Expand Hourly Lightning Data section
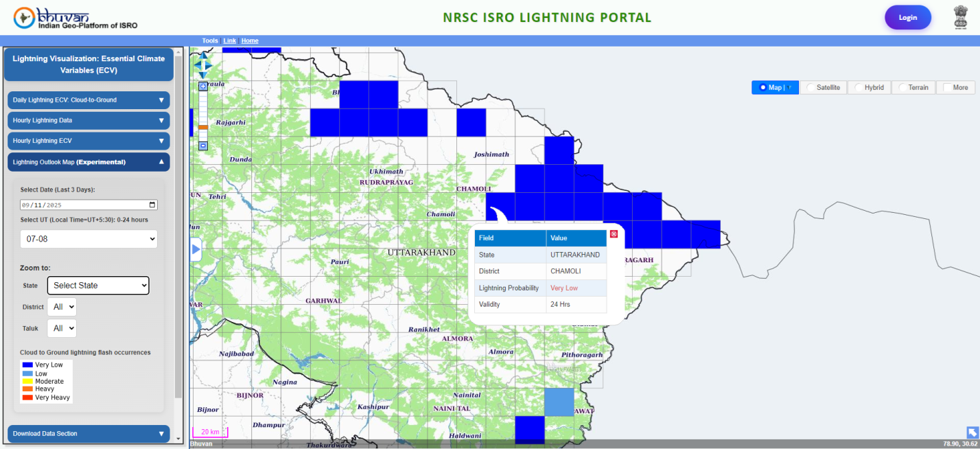 pos(89,120)
